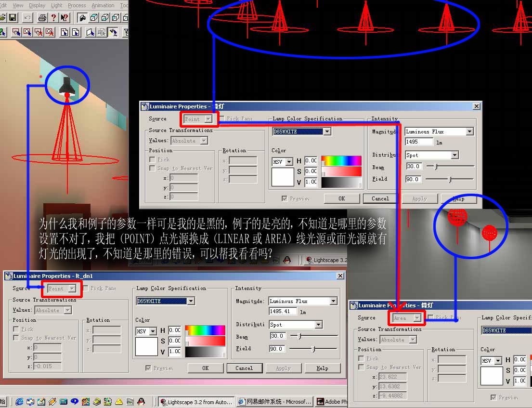Toggle Pick Panel checkbox in lt_dn1 dialog
The image size is (532, 408).
tap(86, 288)
